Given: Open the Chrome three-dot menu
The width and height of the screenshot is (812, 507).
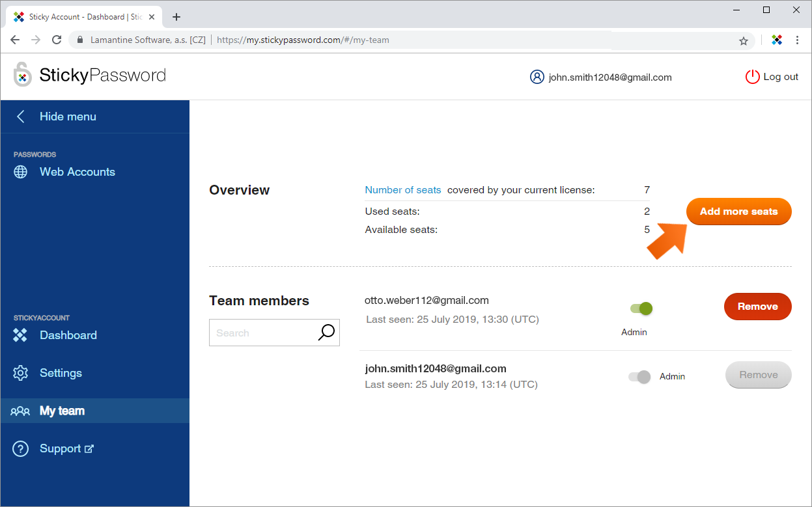Looking at the screenshot, I should point(797,40).
